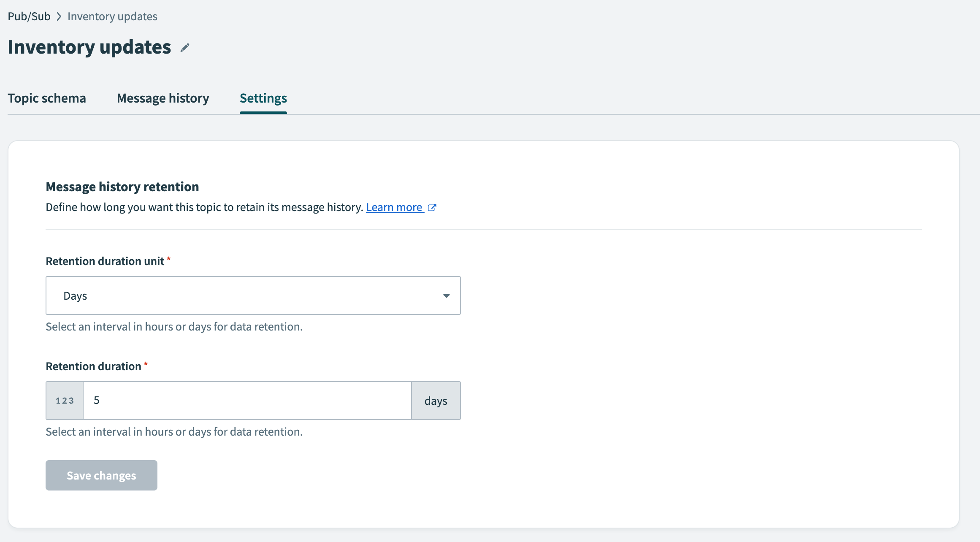Click the Retention duration unit label

(x=105, y=261)
